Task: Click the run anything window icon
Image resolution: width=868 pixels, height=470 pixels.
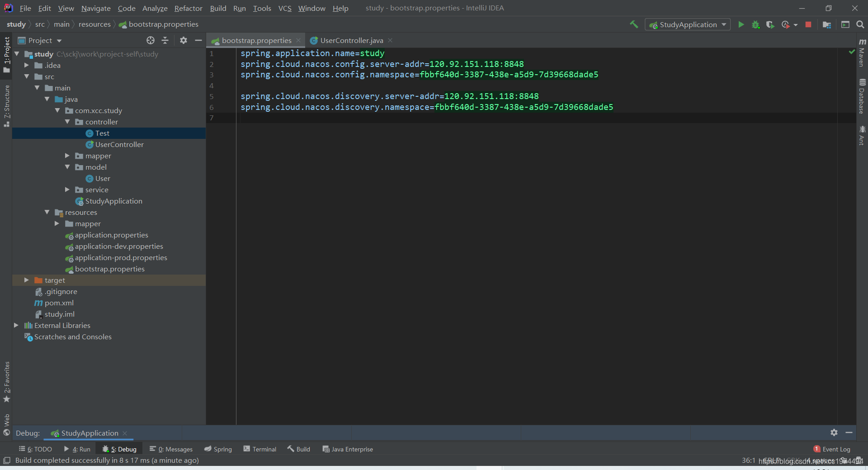Action: [x=845, y=24]
